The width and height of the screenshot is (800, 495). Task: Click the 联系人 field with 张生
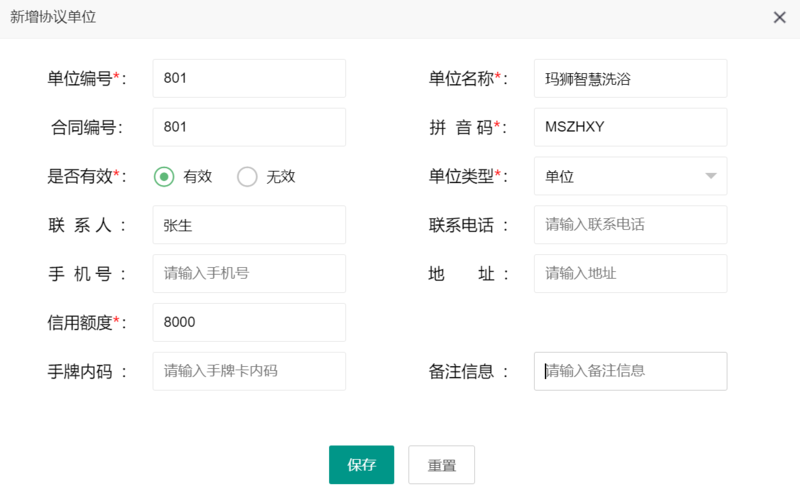pyautogui.click(x=249, y=225)
